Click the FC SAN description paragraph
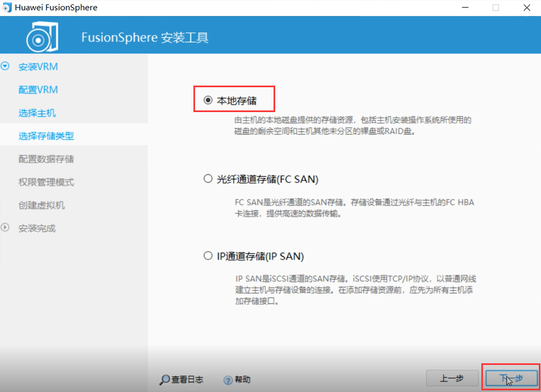 (354, 208)
